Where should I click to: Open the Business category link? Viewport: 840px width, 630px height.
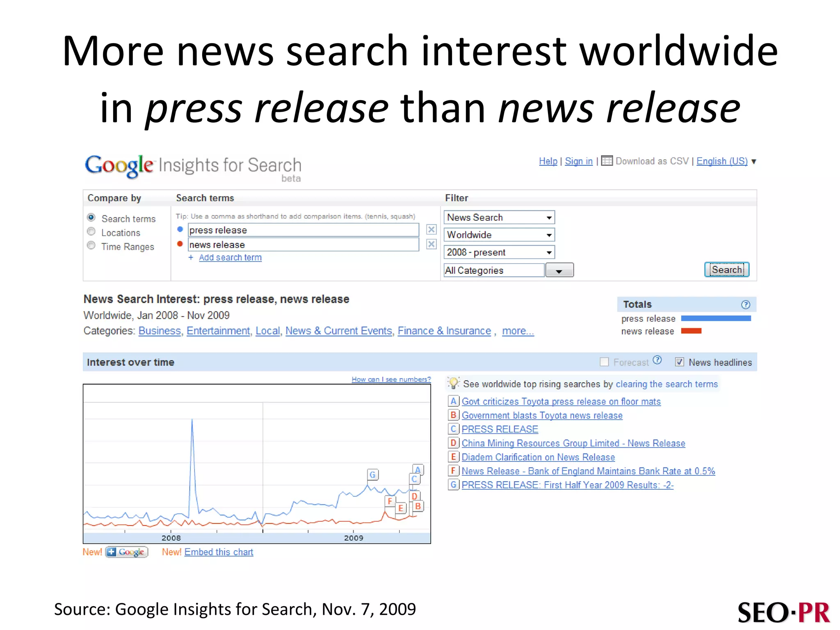pos(160,331)
